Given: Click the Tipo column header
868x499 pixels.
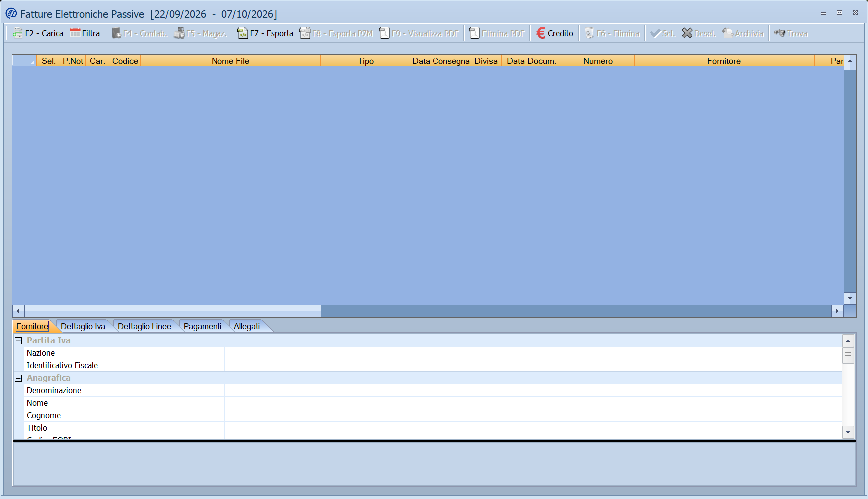Looking at the screenshot, I should coord(366,61).
